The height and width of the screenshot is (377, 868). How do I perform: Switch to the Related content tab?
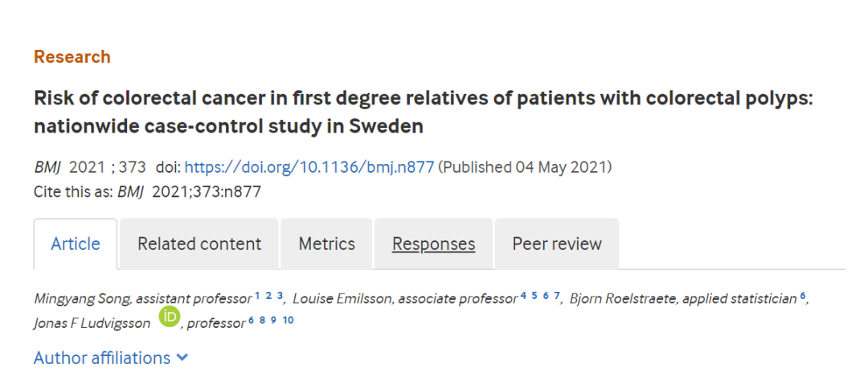coord(199,244)
